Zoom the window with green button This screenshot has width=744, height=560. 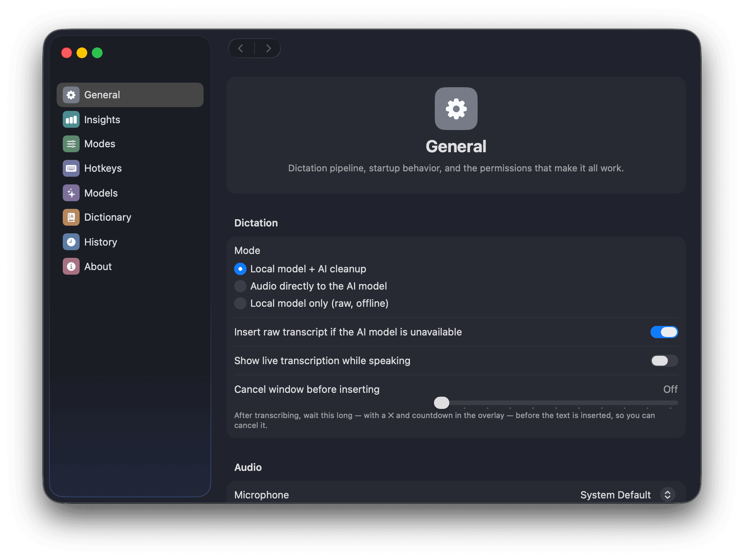pyautogui.click(x=97, y=53)
